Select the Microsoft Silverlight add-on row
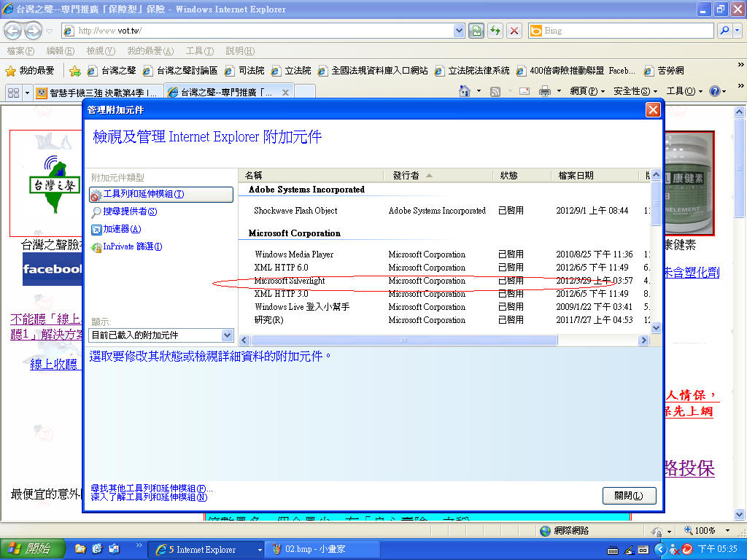Image resolution: width=747 pixels, height=560 pixels. point(444,281)
